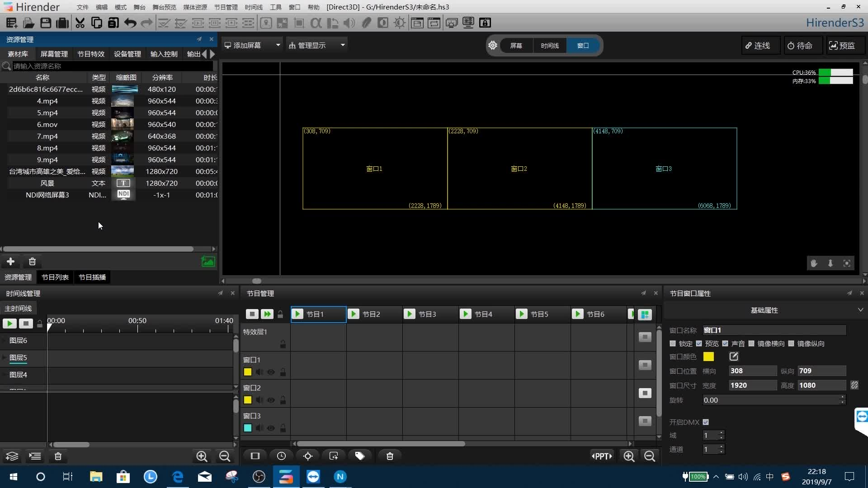The width and height of the screenshot is (868, 488).
Task: Click the layers stack icon below timeline
Action: (12, 456)
